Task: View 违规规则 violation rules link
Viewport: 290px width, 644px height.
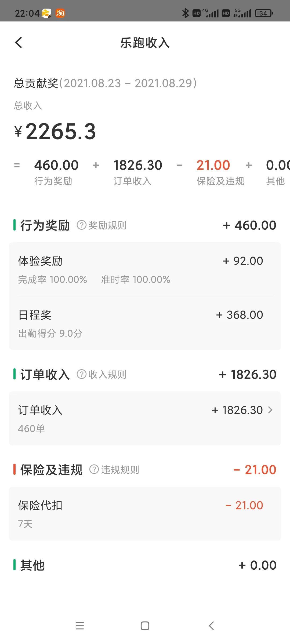Action: click(120, 470)
